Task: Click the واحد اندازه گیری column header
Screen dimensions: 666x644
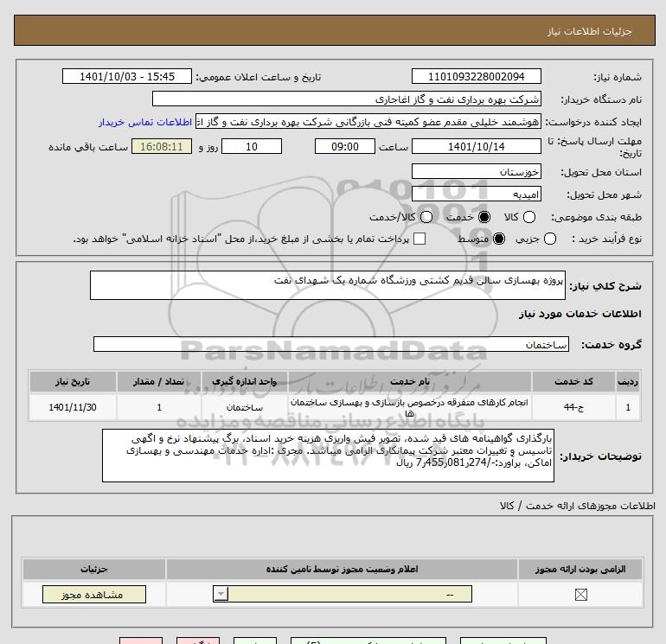Action: [245, 381]
